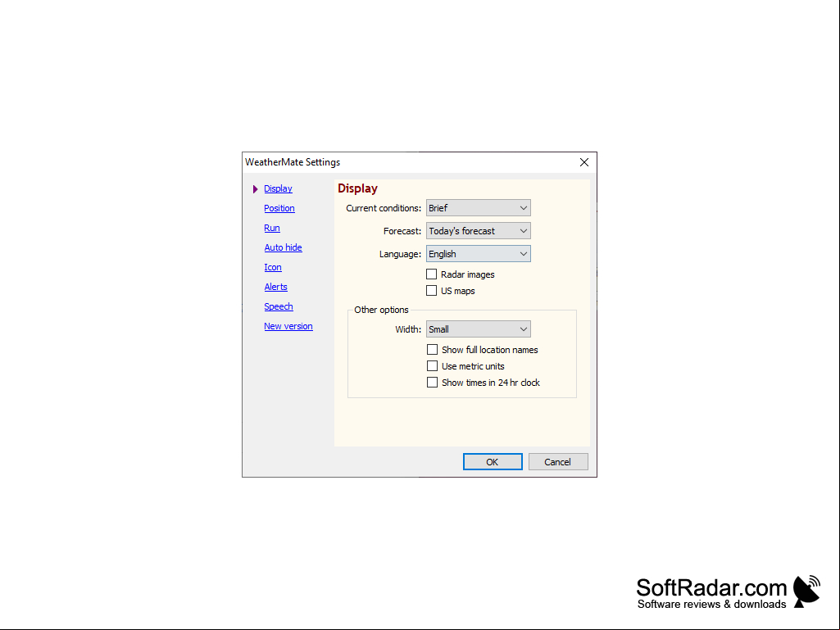
Task: Enable Show full location names
Action: point(432,350)
